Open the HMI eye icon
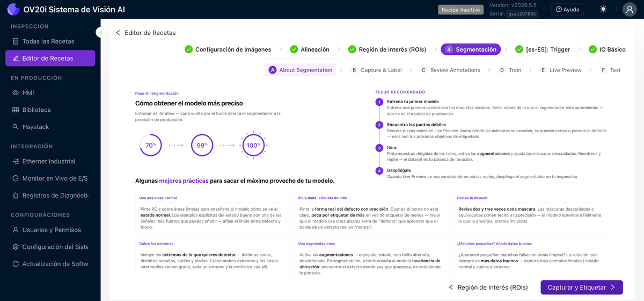The width and height of the screenshot is (644, 301). (16, 93)
